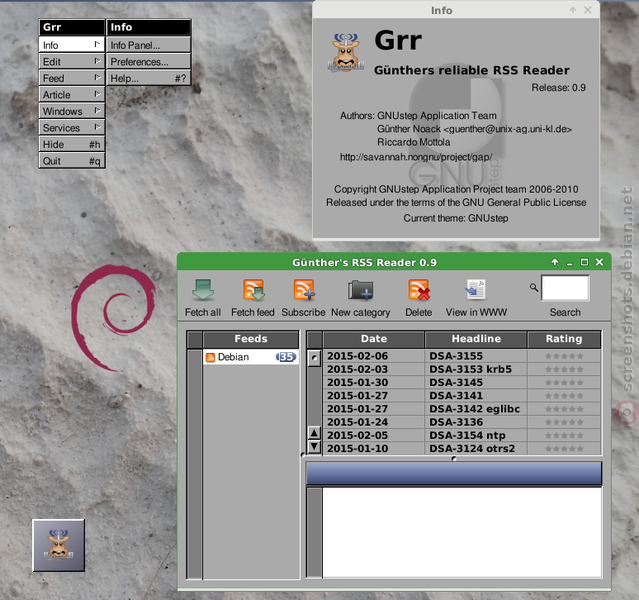This screenshot has height=600, width=639.
Task: Shade the Info window with up arrow
Action: click(573, 10)
